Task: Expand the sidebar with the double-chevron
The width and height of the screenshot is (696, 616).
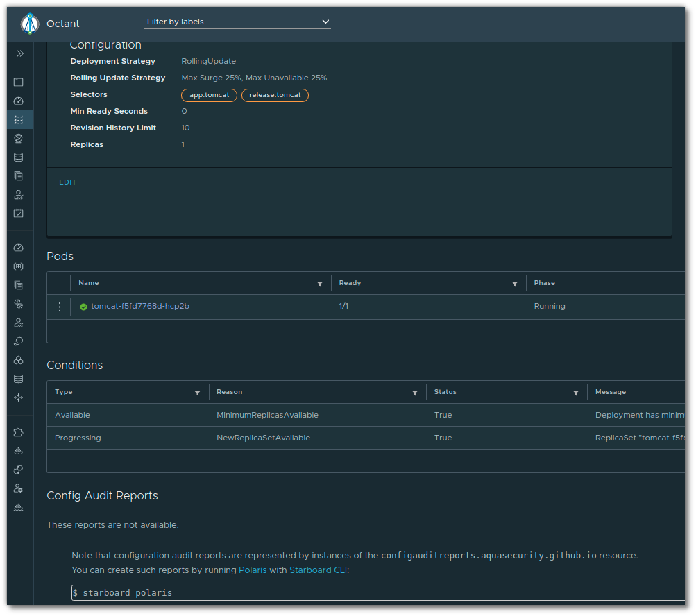Action: click(x=20, y=53)
